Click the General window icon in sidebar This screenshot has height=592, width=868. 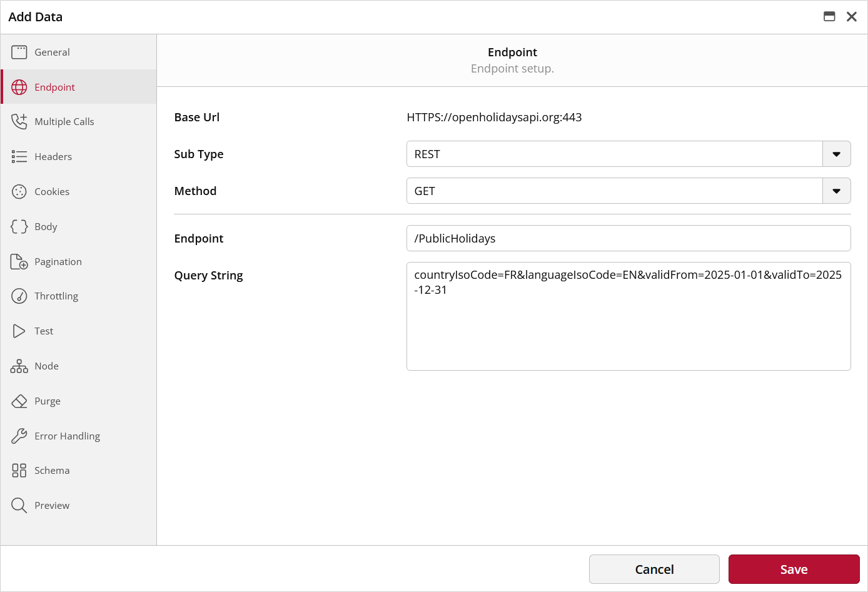coord(19,52)
